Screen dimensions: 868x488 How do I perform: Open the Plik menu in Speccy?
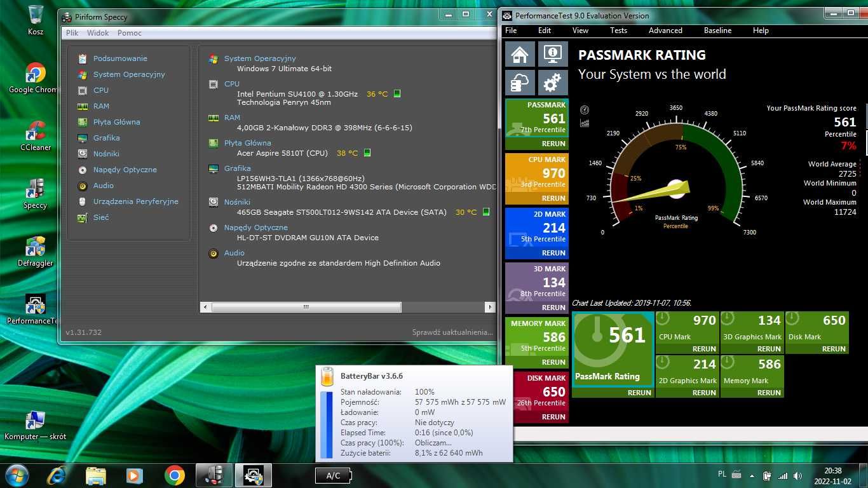pyautogui.click(x=72, y=33)
